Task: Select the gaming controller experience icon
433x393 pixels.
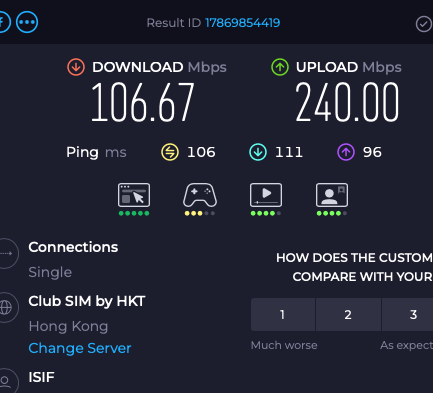Action: tap(200, 195)
